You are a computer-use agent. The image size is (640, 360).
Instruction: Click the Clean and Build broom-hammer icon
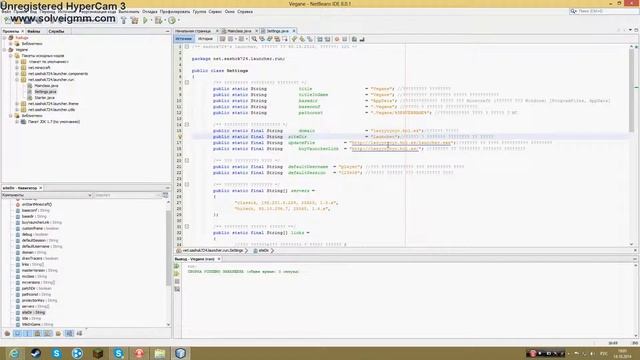[134, 20]
